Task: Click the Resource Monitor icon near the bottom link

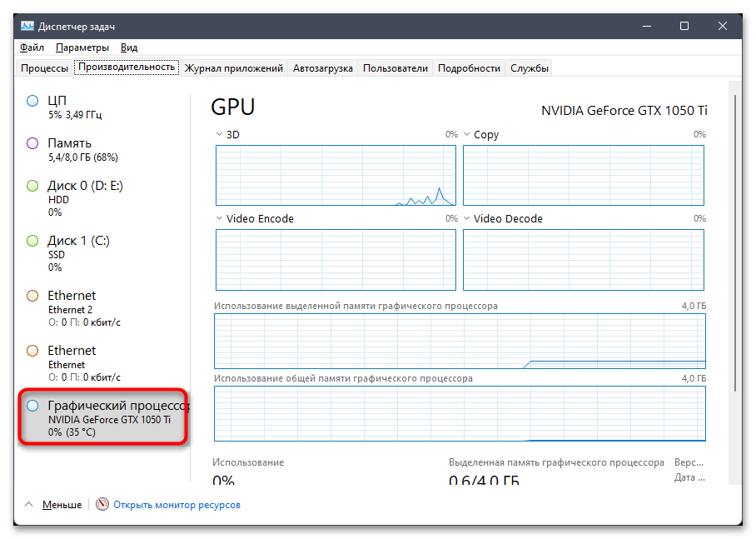Action: click(102, 504)
